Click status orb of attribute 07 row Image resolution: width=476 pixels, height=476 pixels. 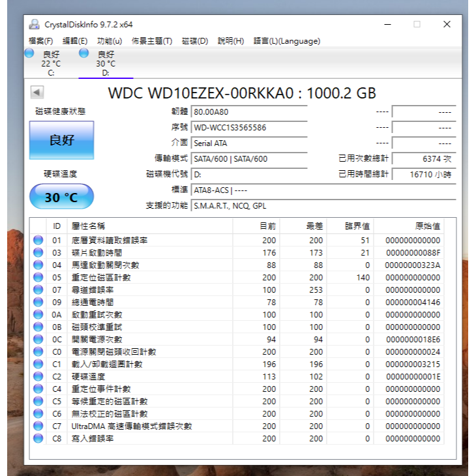(x=38, y=290)
